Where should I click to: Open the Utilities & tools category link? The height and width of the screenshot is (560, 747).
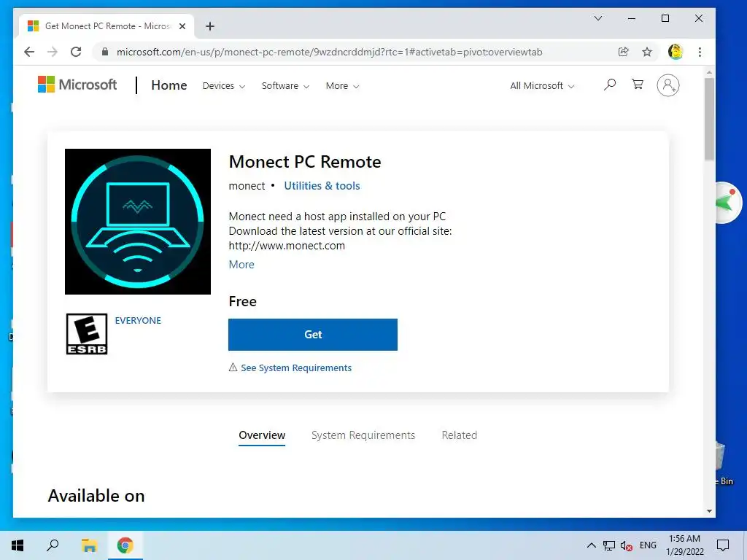pyautogui.click(x=322, y=186)
